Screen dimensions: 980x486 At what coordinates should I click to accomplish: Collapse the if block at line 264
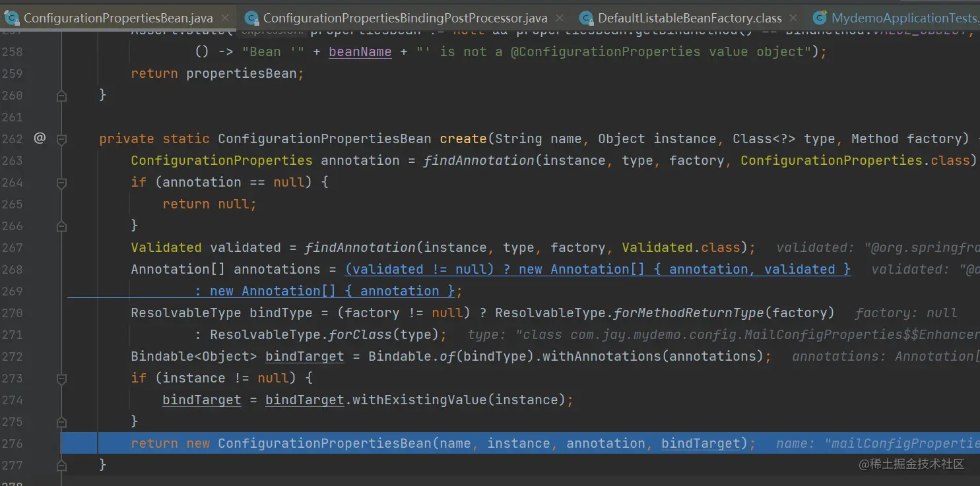click(61, 183)
